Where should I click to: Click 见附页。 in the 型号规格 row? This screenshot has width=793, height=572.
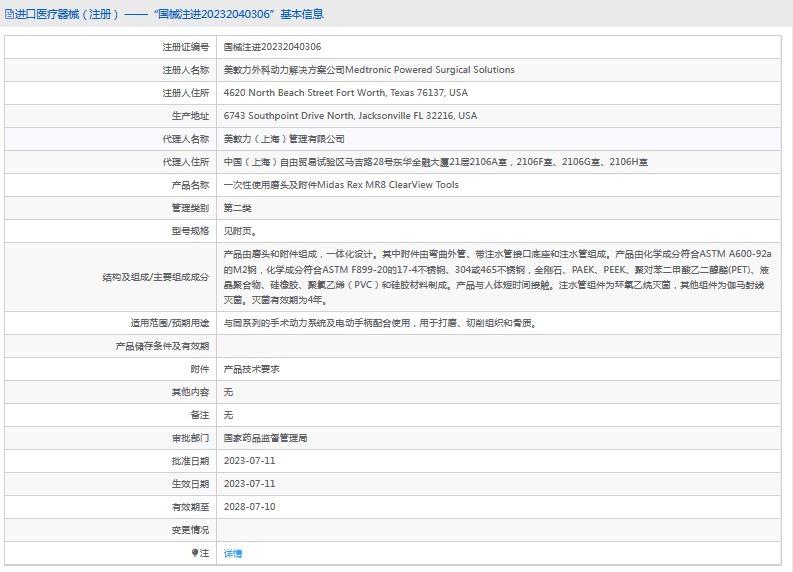[240, 231]
